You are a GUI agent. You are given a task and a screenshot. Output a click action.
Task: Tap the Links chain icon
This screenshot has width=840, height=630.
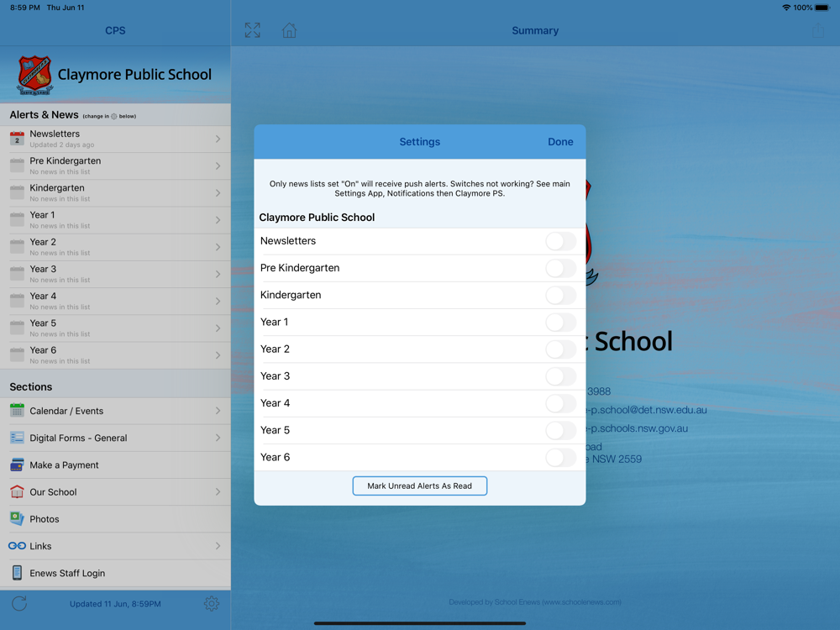[17, 546]
